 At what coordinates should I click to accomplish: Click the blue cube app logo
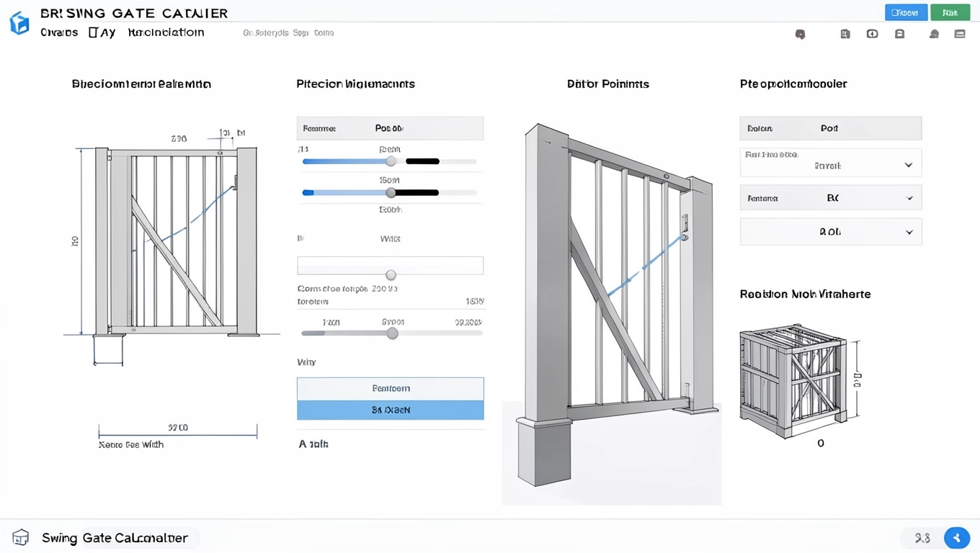19,23
